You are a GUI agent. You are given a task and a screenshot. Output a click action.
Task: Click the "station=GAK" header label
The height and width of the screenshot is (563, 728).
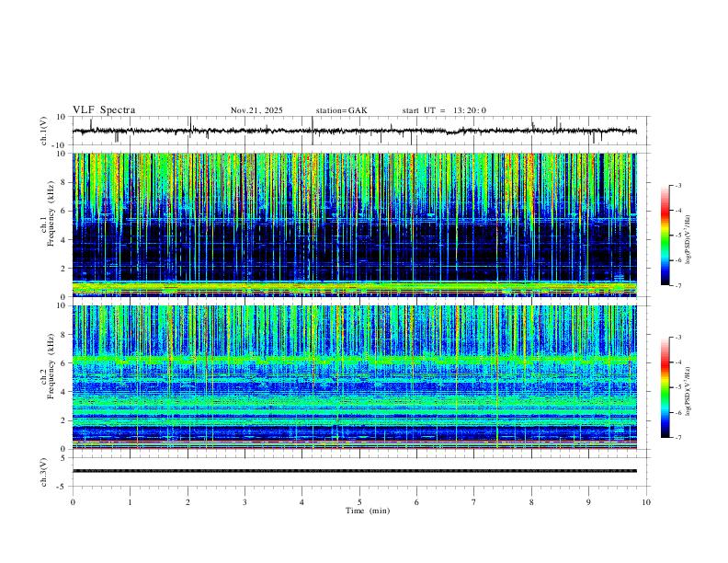click(x=342, y=110)
